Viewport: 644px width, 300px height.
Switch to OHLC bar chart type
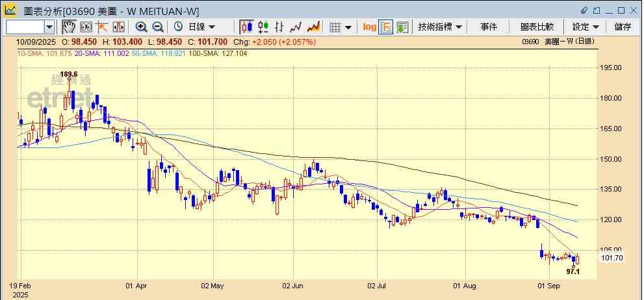pos(279,27)
